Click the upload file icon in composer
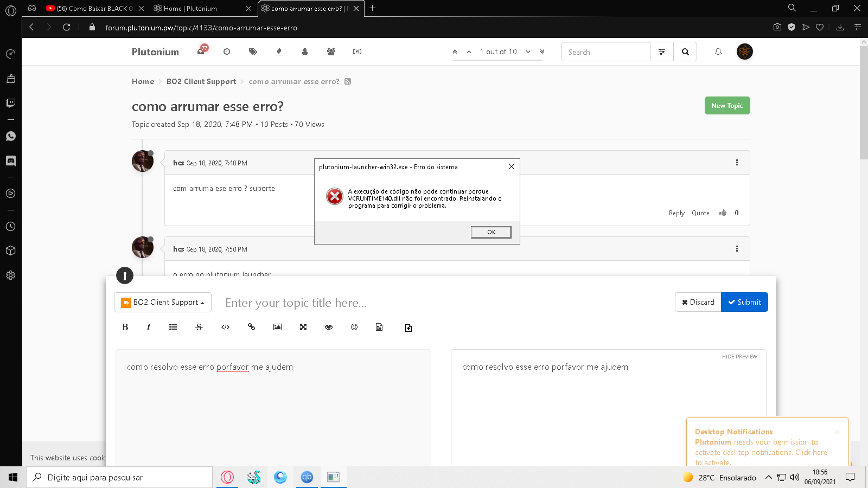868x488 pixels. coord(409,328)
